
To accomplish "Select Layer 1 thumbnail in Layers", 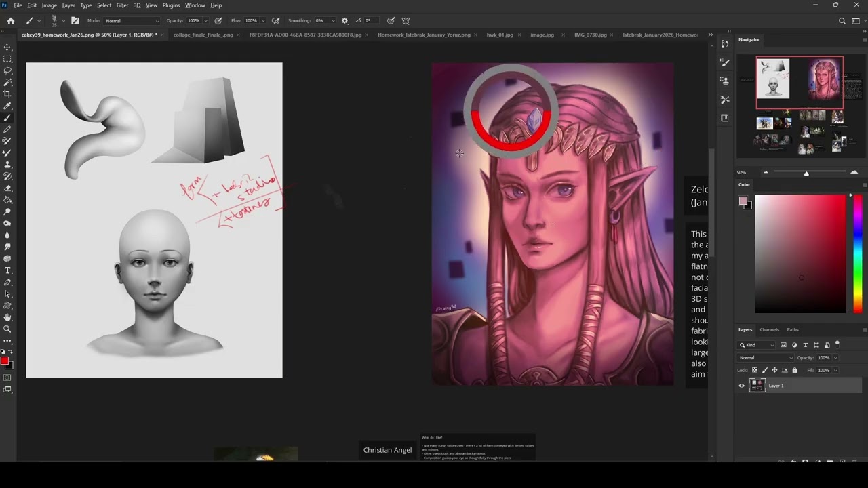I will click(757, 386).
